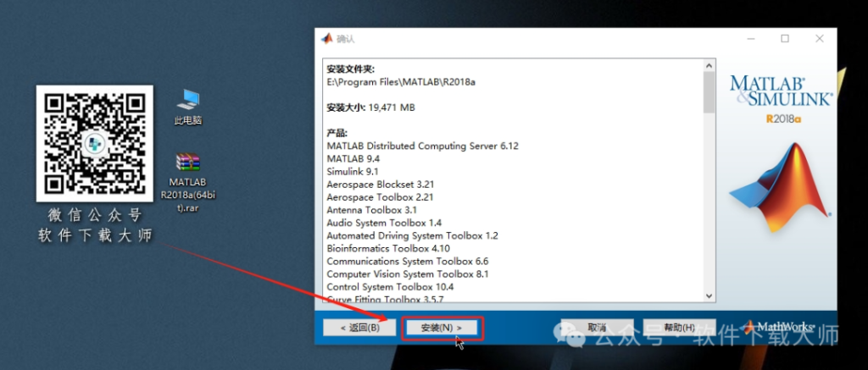
Task: Select the MATLAB R2018a(64bit).rar archive icon
Action: point(187,183)
